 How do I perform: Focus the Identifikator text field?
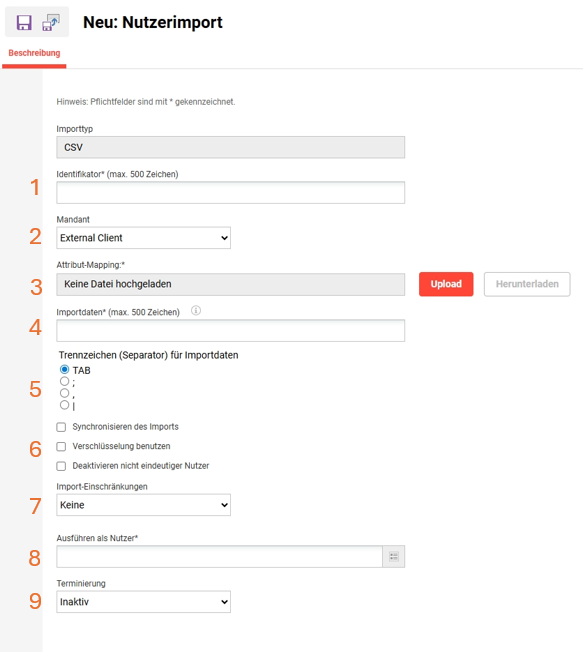tap(230, 193)
